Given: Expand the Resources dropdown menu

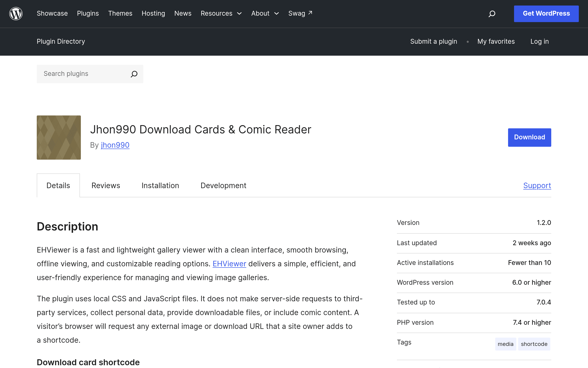Looking at the screenshot, I should (x=221, y=13).
